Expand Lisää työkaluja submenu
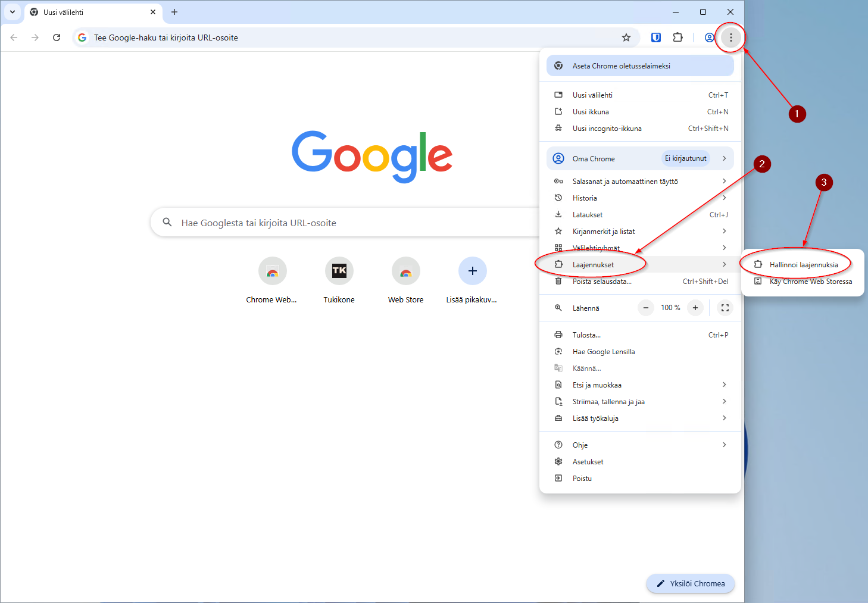 640,418
